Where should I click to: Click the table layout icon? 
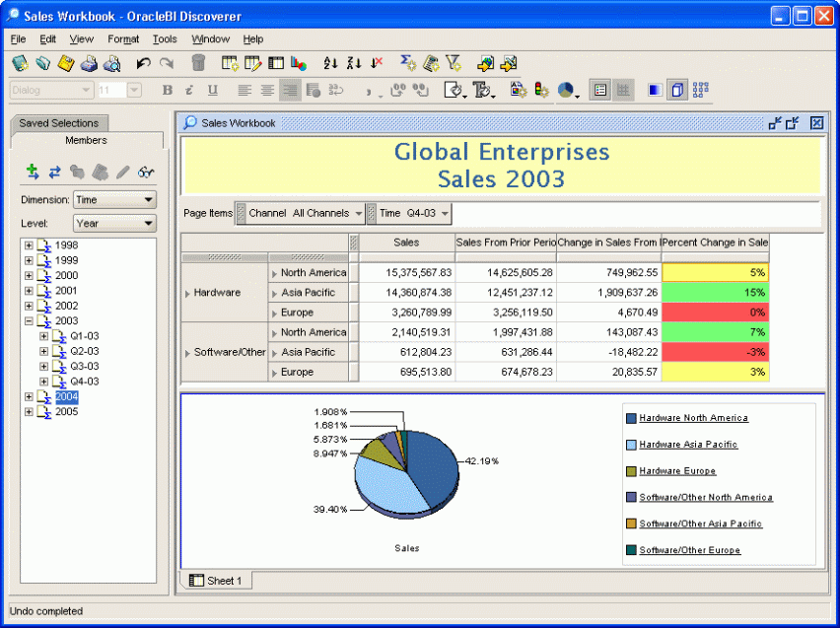click(276, 63)
